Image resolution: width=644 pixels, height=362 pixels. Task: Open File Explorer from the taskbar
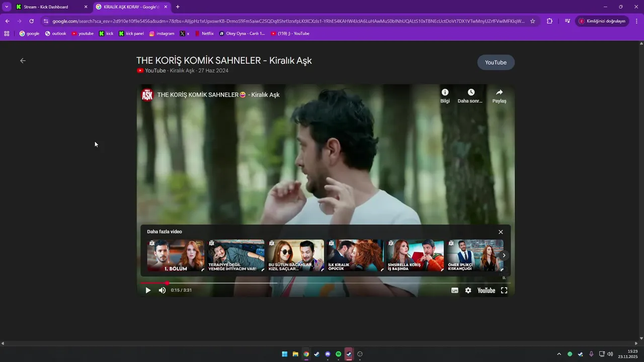coord(295,354)
